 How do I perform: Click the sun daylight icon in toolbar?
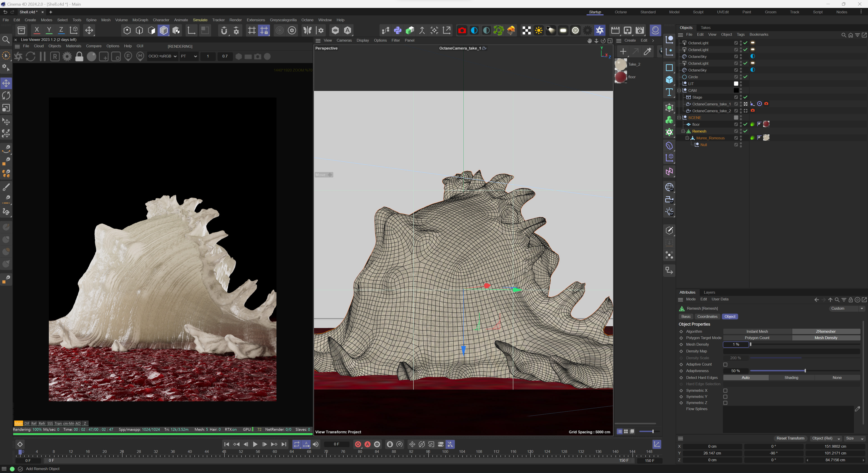538,30
